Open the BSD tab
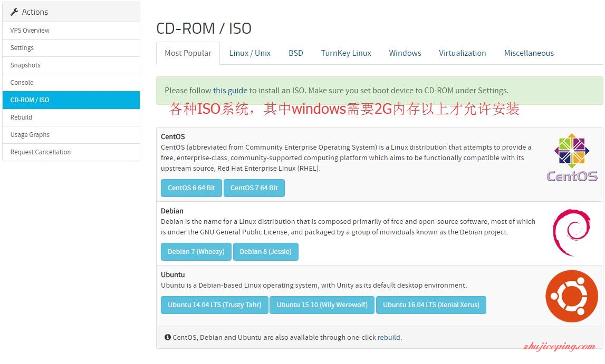This screenshot has height=364, width=605. pos(296,53)
